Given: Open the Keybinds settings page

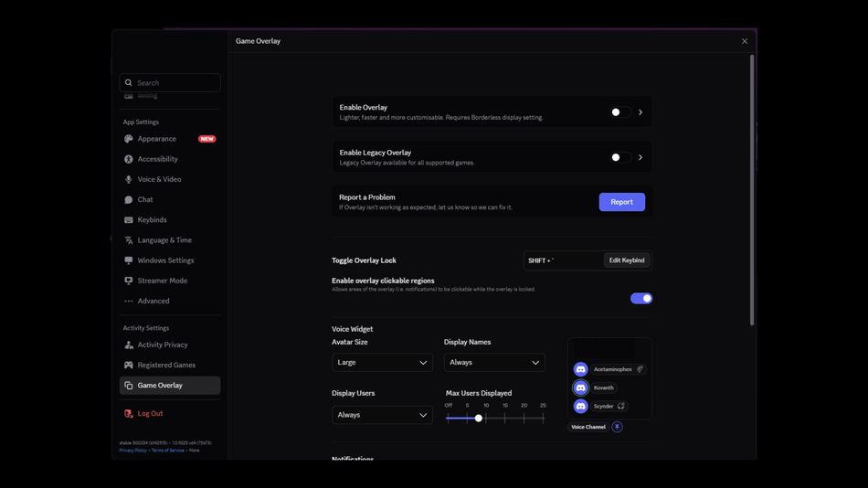Looking at the screenshot, I should tap(170, 220).
